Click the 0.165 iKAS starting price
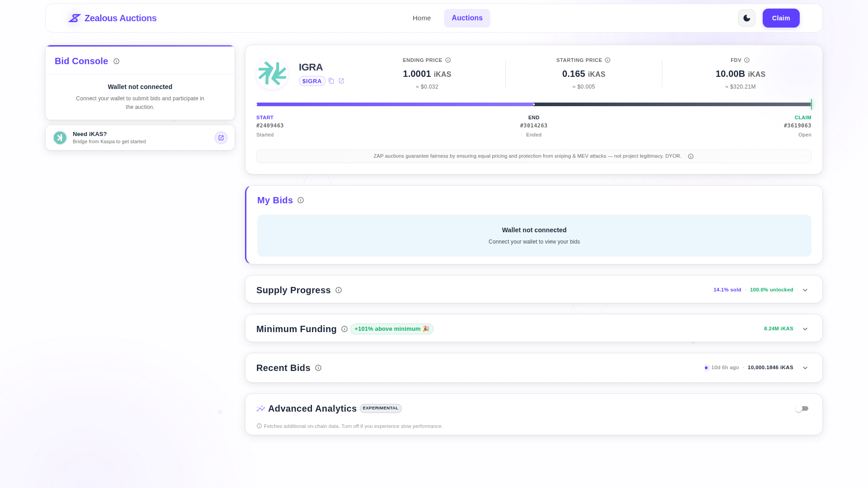868x488 pixels. point(584,74)
